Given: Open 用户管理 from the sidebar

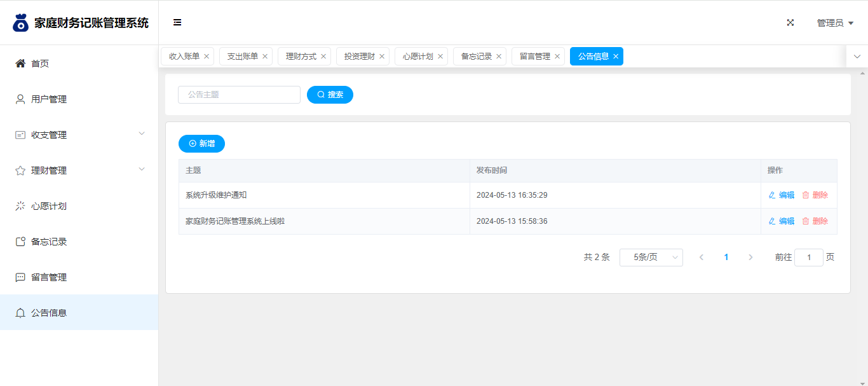Looking at the screenshot, I should coord(49,99).
